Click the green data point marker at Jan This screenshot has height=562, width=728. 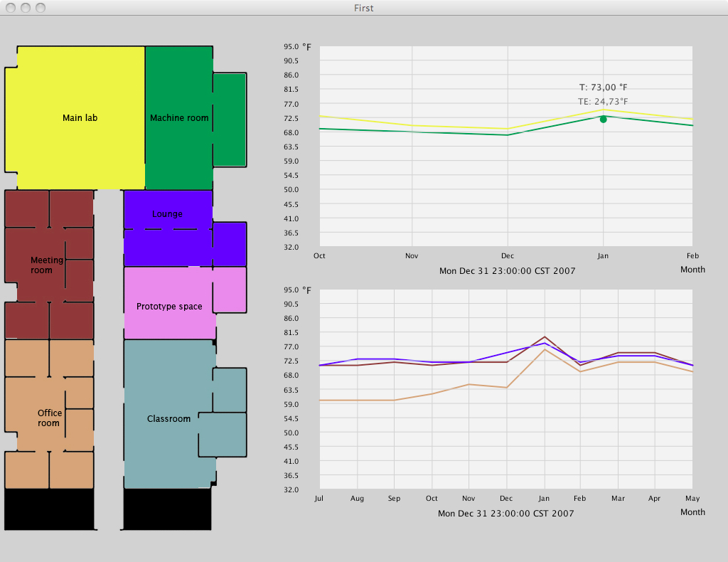pyautogui.click(x=603, y=120)
